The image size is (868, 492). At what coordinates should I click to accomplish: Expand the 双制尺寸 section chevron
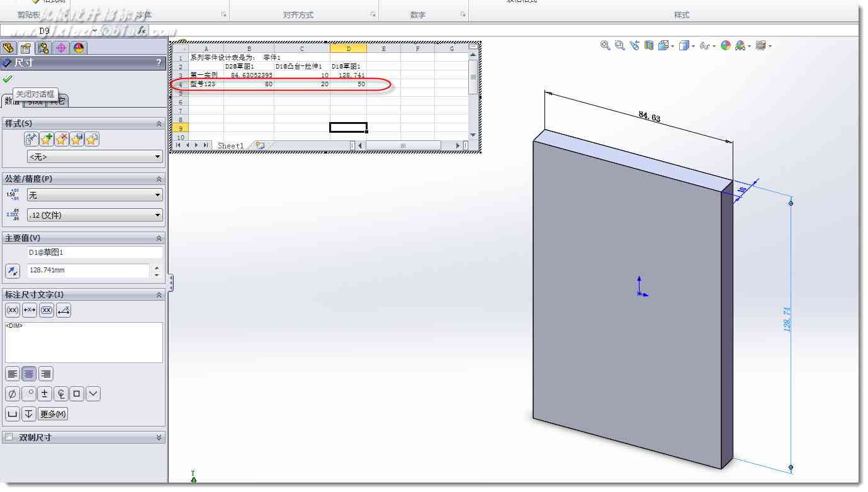(x=159, y=437)
